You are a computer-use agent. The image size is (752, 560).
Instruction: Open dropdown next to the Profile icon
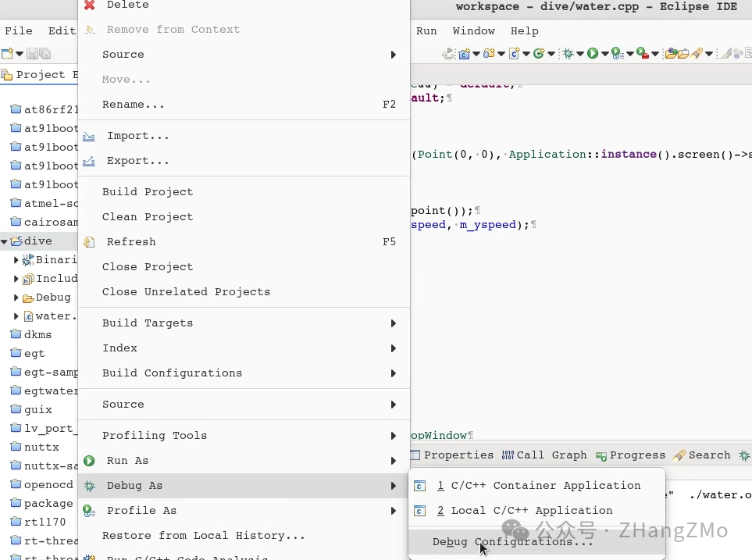click(x=630, y=54)
